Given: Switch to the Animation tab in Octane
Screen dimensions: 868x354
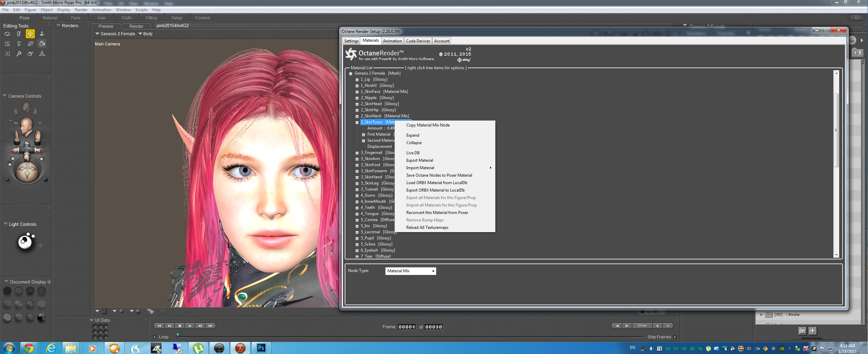Looking at the screenshot, I should point(392,41).
